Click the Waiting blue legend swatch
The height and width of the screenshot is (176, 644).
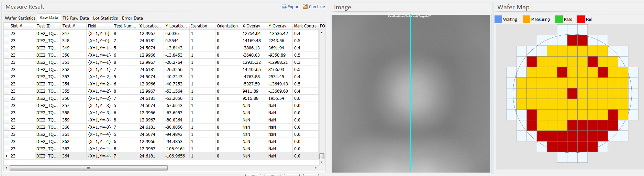coord(498,20)
